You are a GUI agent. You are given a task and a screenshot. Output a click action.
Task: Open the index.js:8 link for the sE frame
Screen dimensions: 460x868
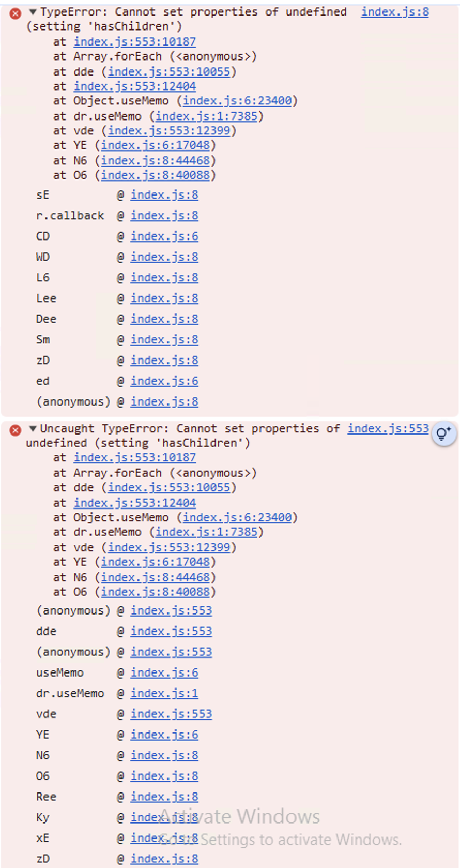click(164, 195)
